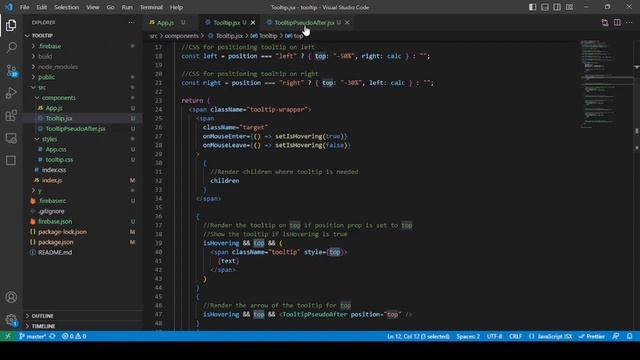This screenshot has width=640, height=360.
Task: Switch to TooltipPseudoAfter.jsx editor tab
Action: point(304,22)
